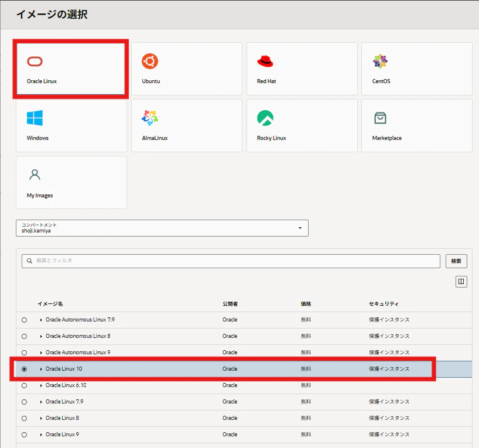
Task: Select Oracle Autonomous Linux 9 radio button
Action: point(25,353)
